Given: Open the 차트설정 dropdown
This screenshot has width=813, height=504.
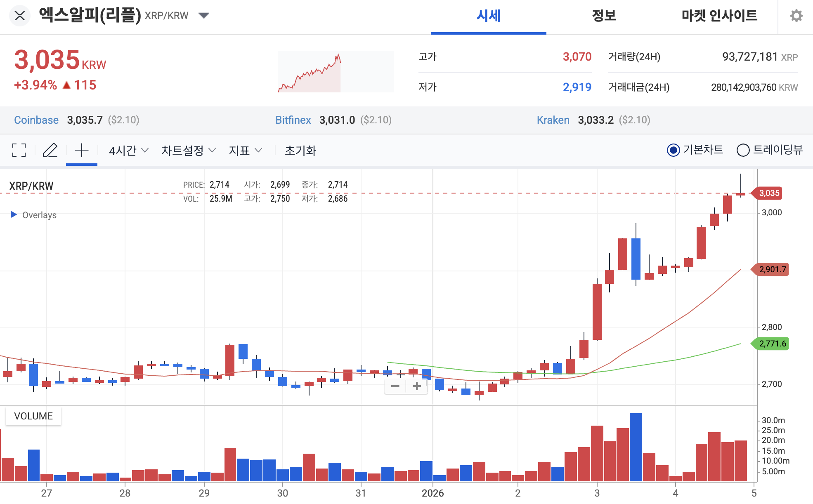Looking at the screenshot, I should (x=188, y=151).
